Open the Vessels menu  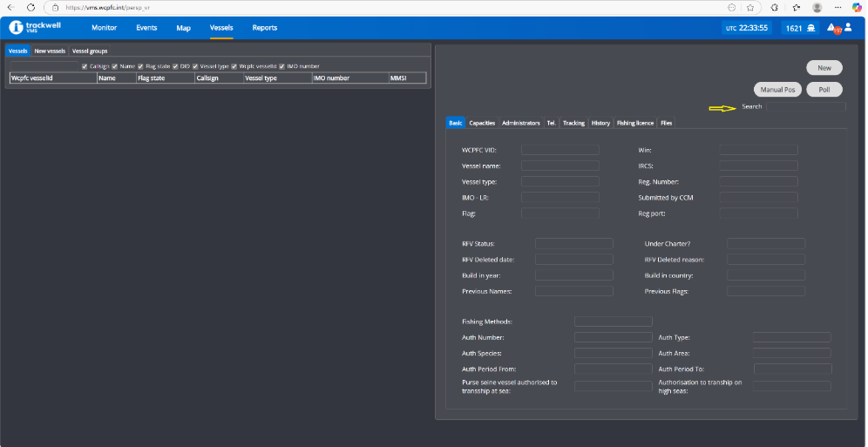221,28
